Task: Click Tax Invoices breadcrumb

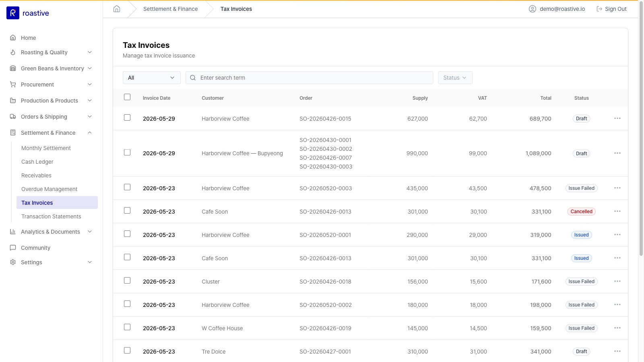Action: (x=236, y=9)
